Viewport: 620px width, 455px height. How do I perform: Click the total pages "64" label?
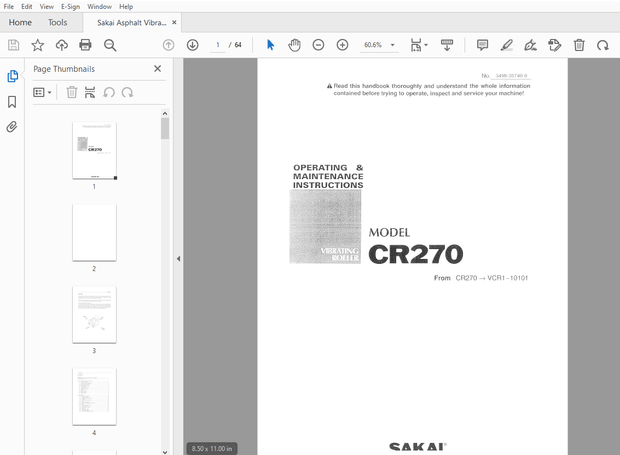coord(238,45)
